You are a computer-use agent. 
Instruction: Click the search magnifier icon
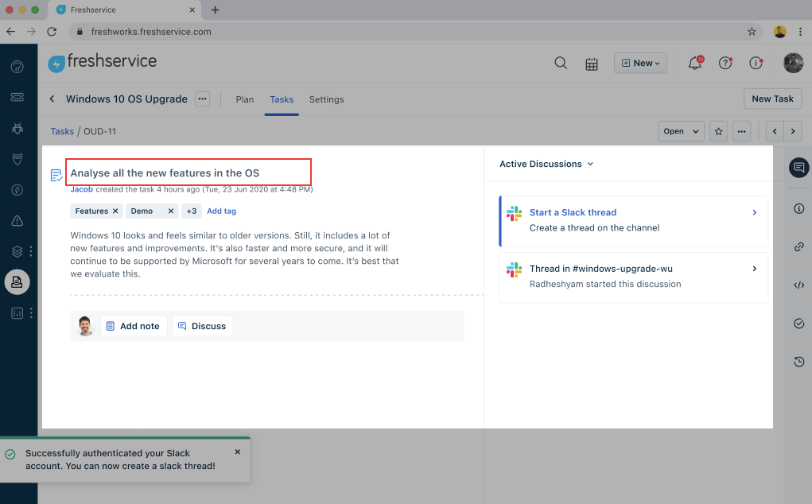pyautogui.click(x=561, y=63)
